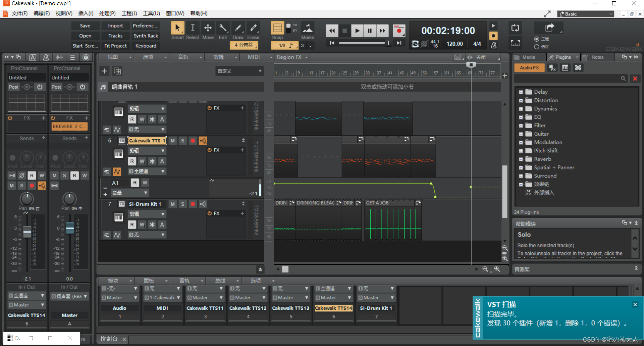Enable Read automation on track A1 lane

[x=135, y=183]
